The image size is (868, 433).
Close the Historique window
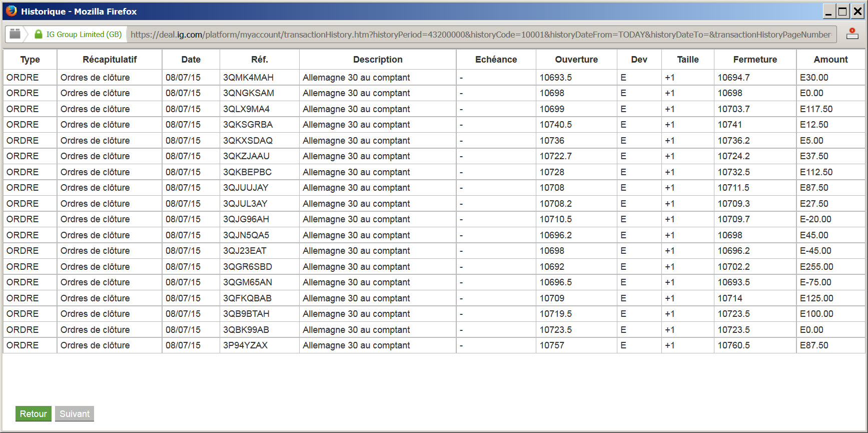tap(857, 12)
